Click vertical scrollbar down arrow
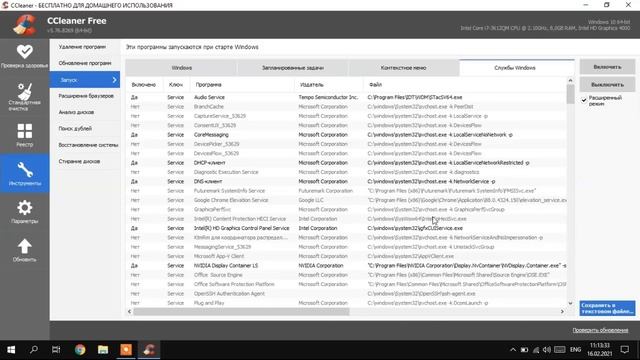Image resolution: width=640 pixels, height=360 pixels. [x=570, y=303]
